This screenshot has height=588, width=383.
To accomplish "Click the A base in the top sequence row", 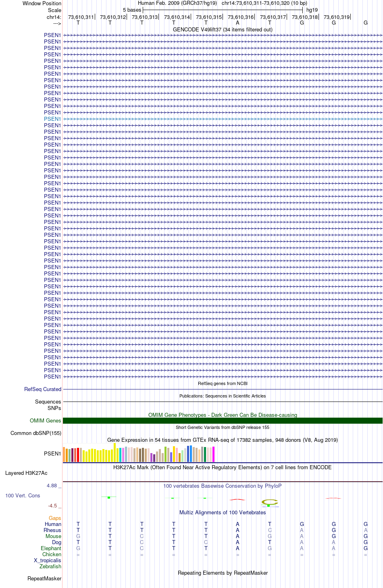I will pyautogui.click(x=237, y=23).
